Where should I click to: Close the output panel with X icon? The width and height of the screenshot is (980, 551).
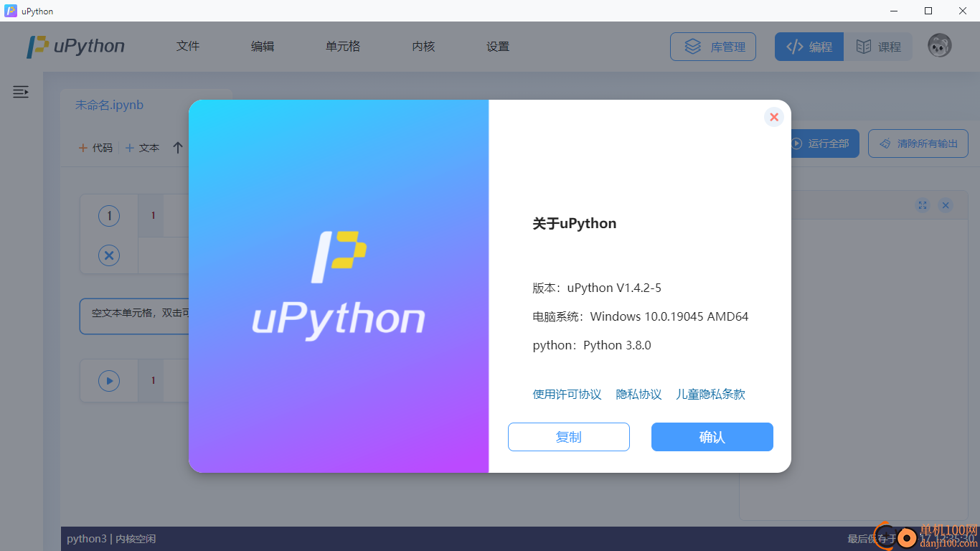(x=946, y=205)
